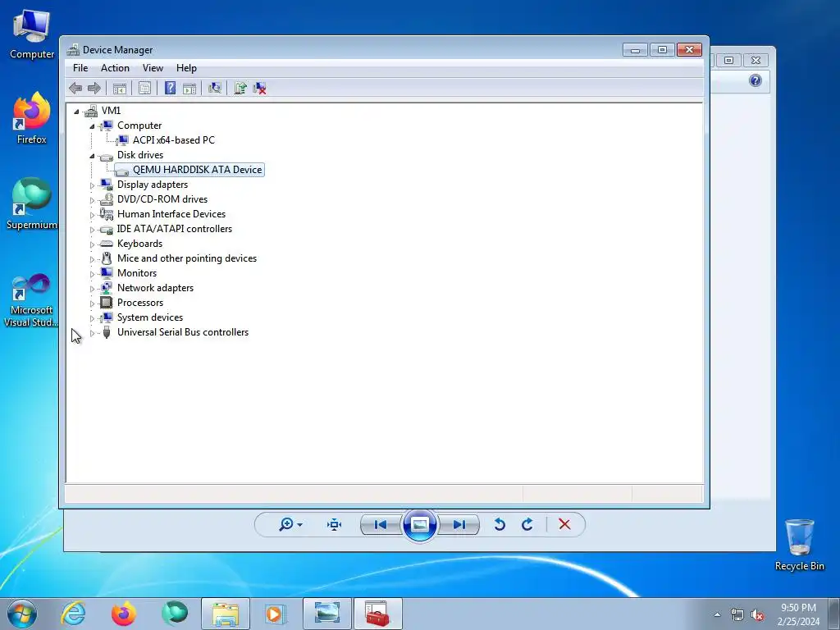Click the DVD/CD-ROM drives disc icon

(107, 199)
